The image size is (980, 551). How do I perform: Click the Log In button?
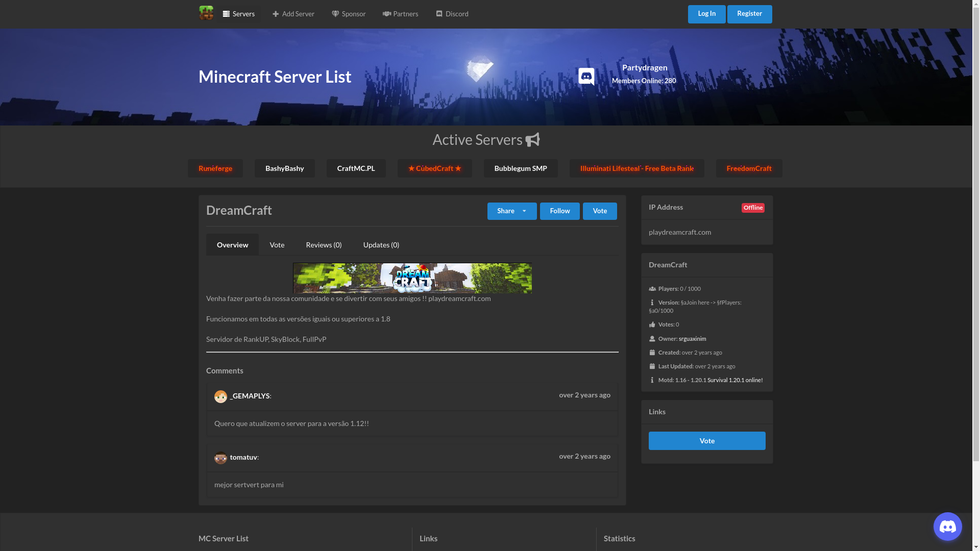point(706,14)
